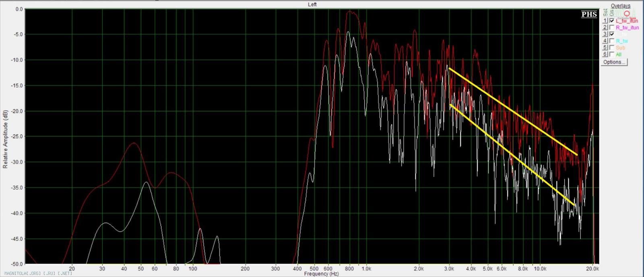Click the Overlays panel heading
Image resolution: width=644 pixels, height=277 pixels.
(620, 6)
